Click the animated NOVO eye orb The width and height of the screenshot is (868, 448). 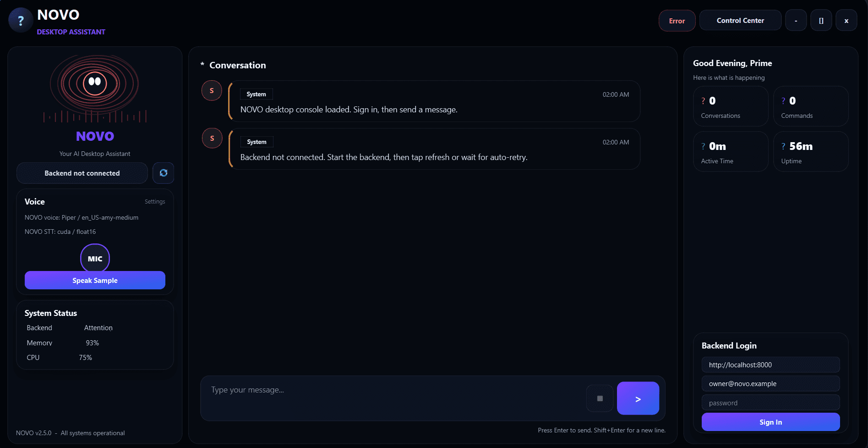[x=95, y=83]
